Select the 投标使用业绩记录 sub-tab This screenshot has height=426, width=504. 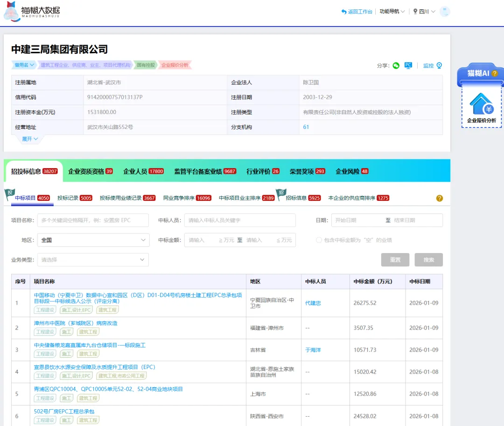coord(127,198)
